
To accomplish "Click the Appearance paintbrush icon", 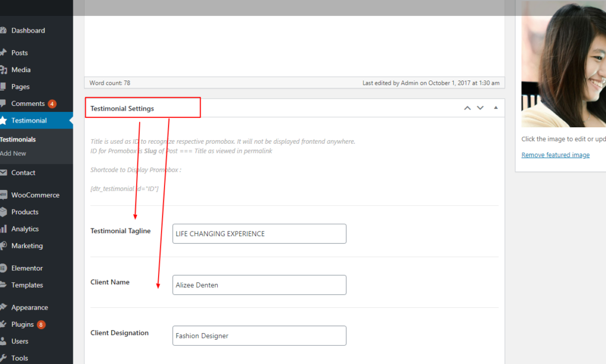I will pyautogui.click(x=3, y=308).
